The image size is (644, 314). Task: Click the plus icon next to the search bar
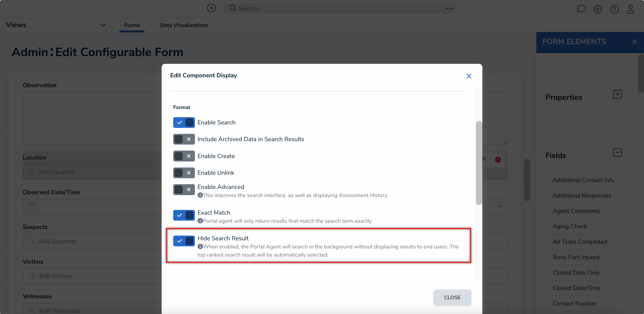coord(211,8)
